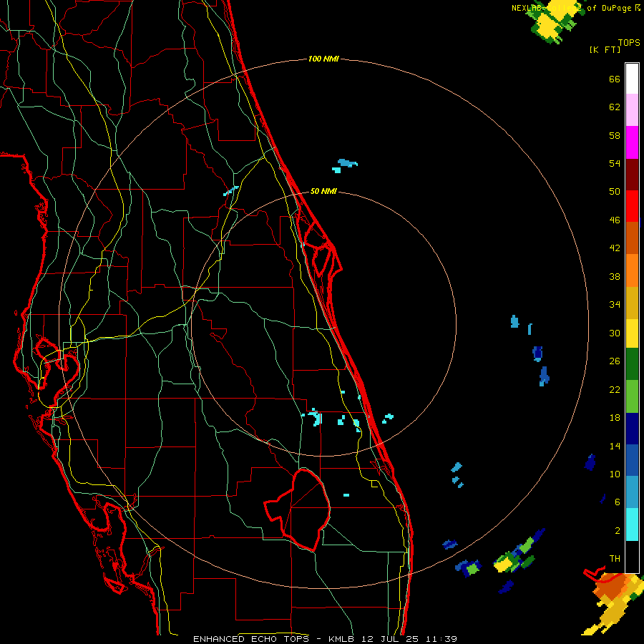Click the '18' legend value
The height and width of the screenshot is (644, 644).
(x=615, y=418)
